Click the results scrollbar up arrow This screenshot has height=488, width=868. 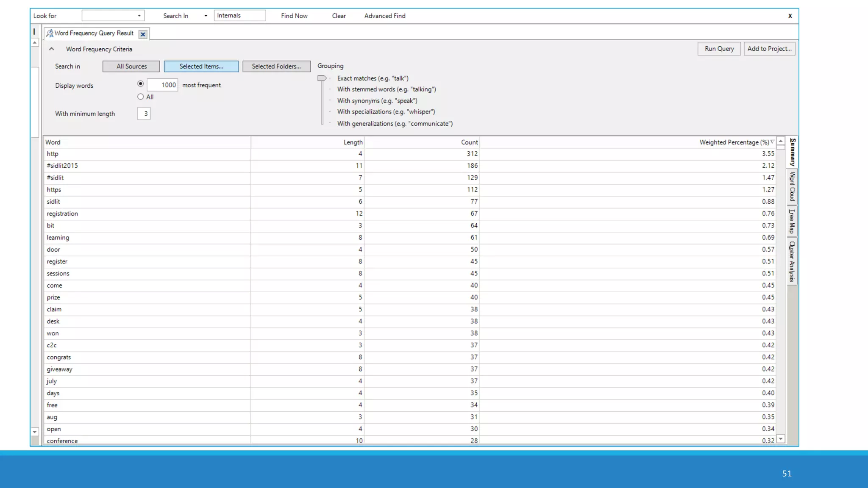click(781, 141)
